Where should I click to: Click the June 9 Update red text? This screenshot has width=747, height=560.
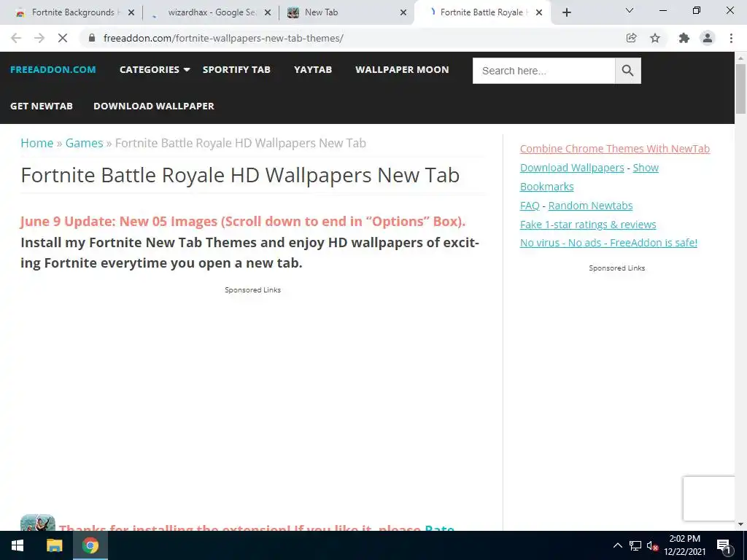(243, 222)
